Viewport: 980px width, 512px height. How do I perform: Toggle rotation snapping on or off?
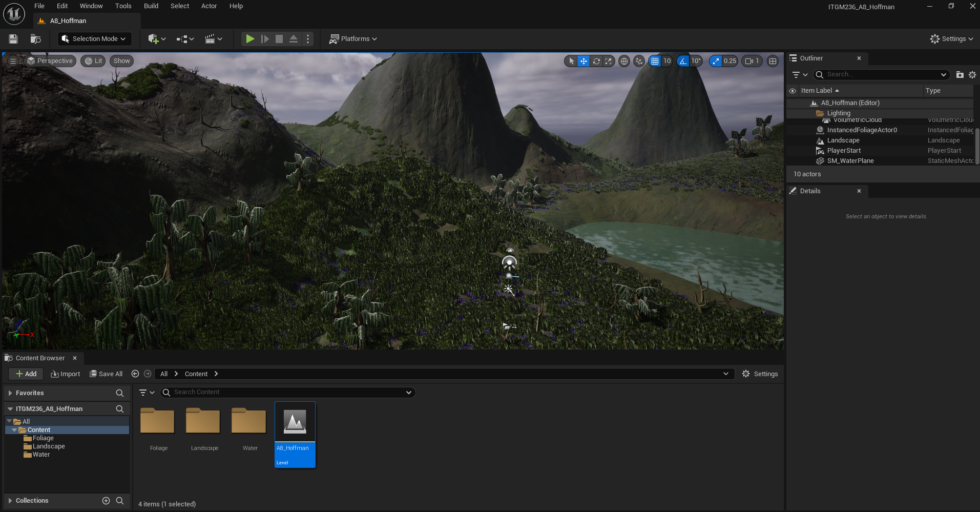[x=683, y=61]
